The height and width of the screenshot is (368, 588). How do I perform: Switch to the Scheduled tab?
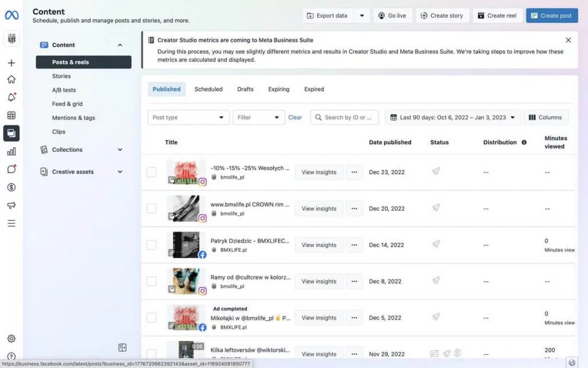click(x=208, y=89)
